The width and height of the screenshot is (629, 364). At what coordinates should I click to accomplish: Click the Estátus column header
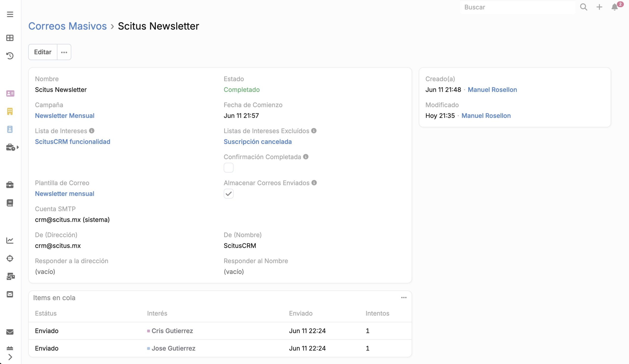(46, 313)
